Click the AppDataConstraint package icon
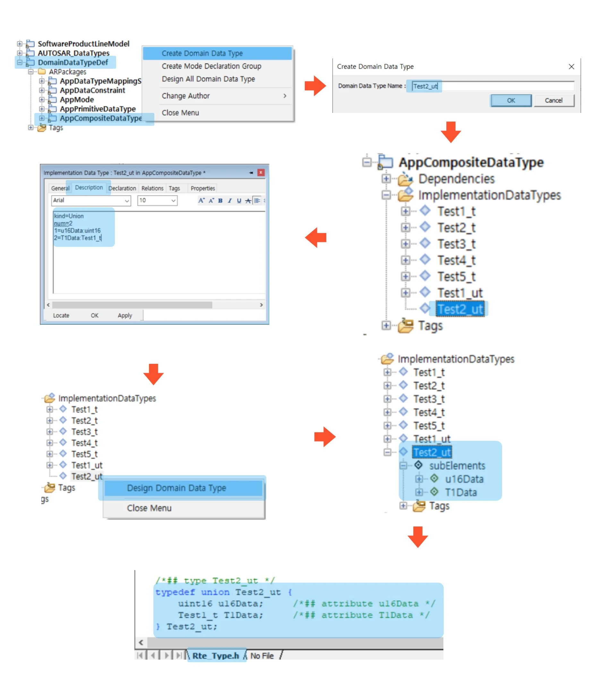 [52, 90]
